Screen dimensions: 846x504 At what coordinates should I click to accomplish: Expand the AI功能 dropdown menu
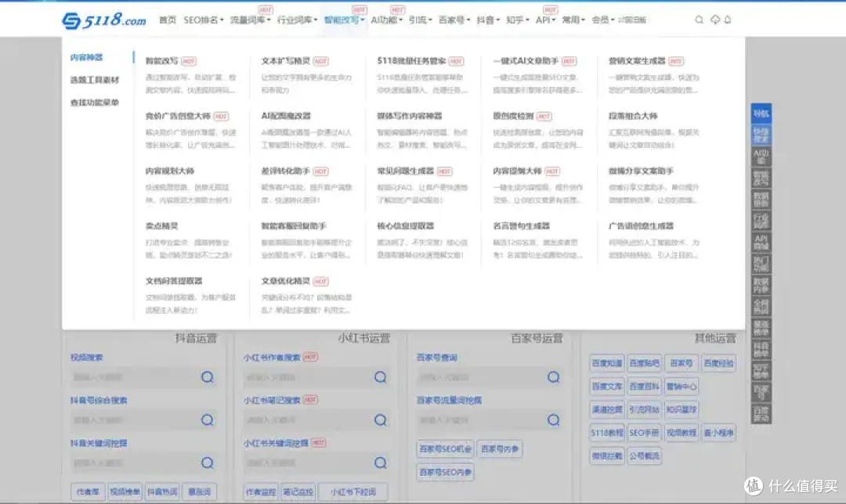386,20
